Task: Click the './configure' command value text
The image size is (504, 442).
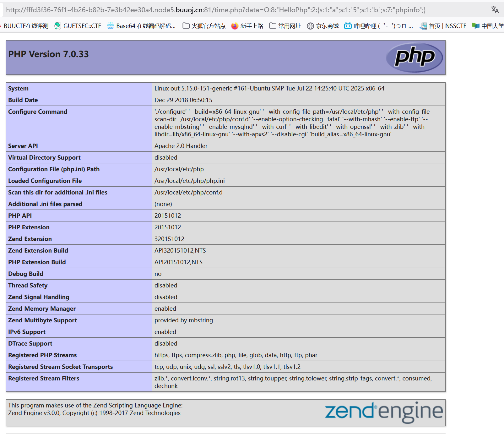Action: coord(293,123)
